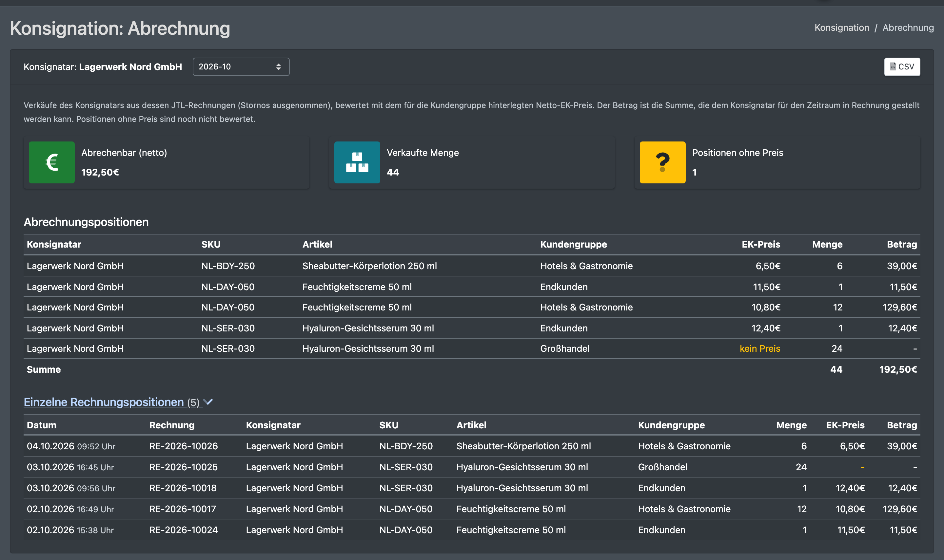Viewport: 944px width, 560px height.
Task: Click the Abrechnungspositionen section heading
Action: point(86,222)
